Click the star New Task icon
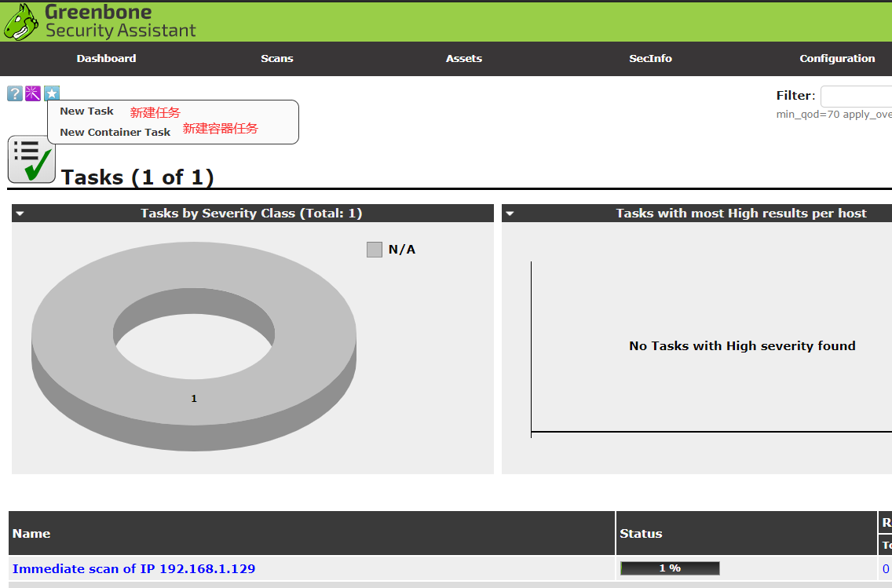Viewport: 892px width, 588px height. click(x=52, y=93)
